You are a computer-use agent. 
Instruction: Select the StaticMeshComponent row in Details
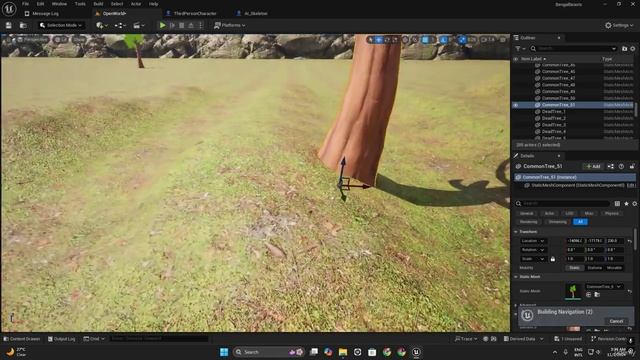pos(576,185)
